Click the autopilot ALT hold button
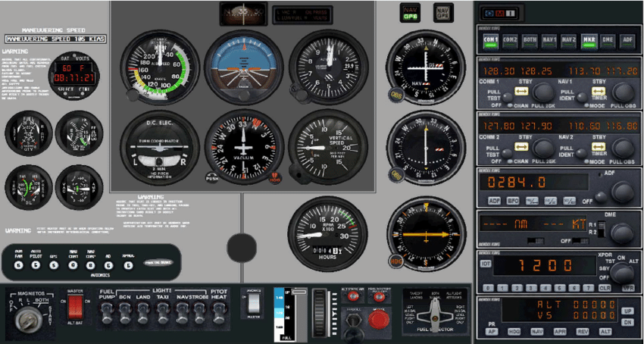The image size is (644, 344). pyautogui.click(x=605, y=331)
